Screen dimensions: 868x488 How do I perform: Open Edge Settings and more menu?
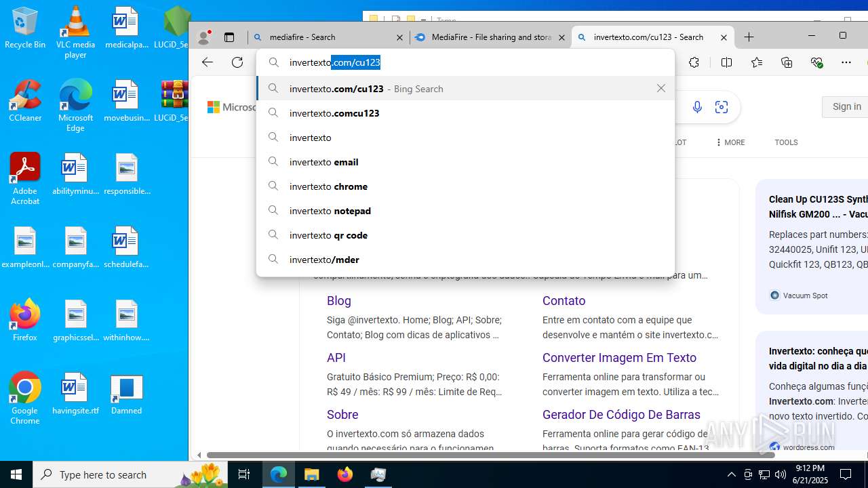point(846,62)
